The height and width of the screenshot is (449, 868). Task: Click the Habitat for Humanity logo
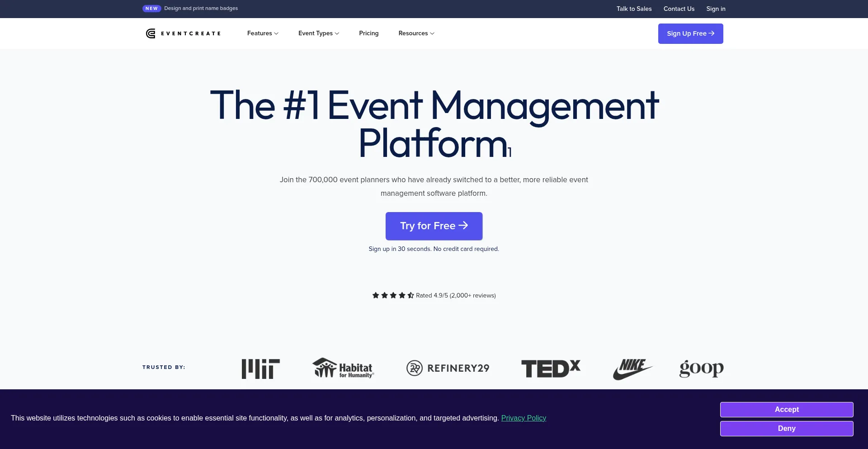pyautogui.click(x=343, y=368)
